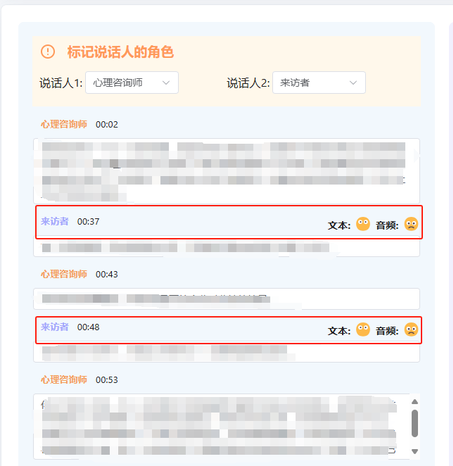
Task: Open the 说话人1 role dropdown
Action: click(x=132, y=82)
